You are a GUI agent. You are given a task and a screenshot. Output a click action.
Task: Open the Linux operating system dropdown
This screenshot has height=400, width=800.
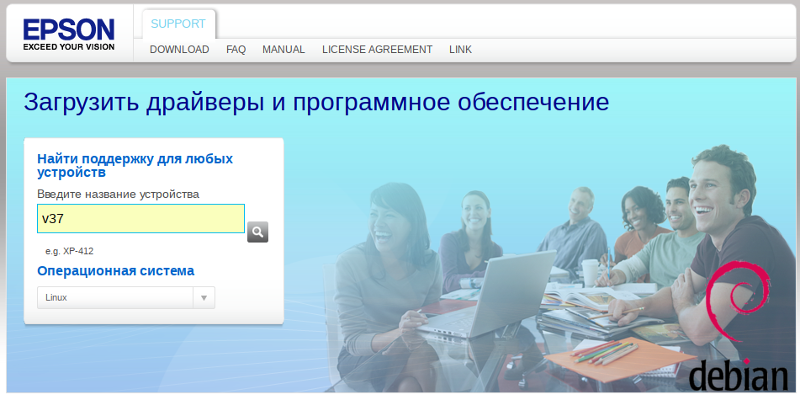point(126,297)
